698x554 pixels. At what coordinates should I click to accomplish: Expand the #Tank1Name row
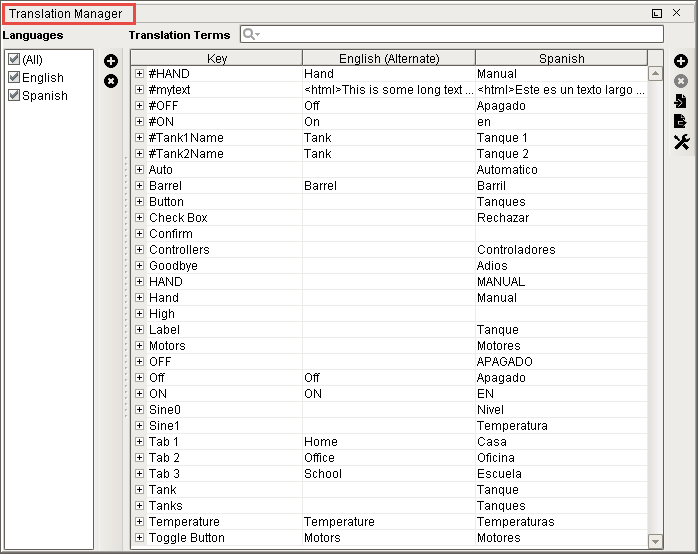coord(139,137)
